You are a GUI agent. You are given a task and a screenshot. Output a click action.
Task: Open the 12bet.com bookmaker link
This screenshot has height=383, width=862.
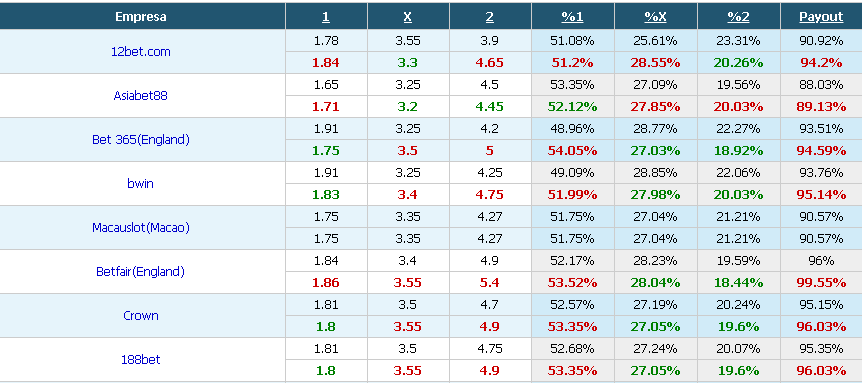[x=141, y=52]
